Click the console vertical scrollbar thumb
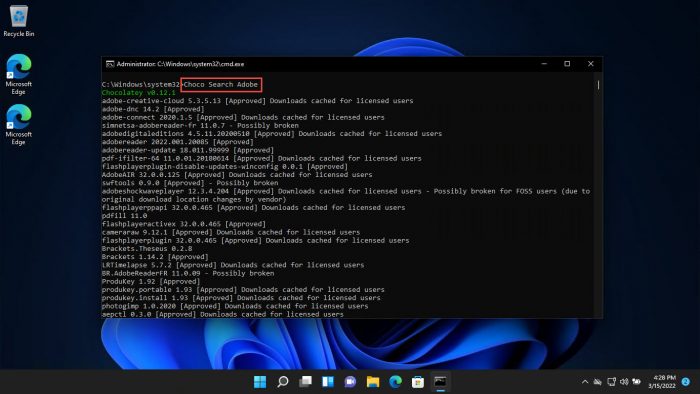 tap(598, 84)
